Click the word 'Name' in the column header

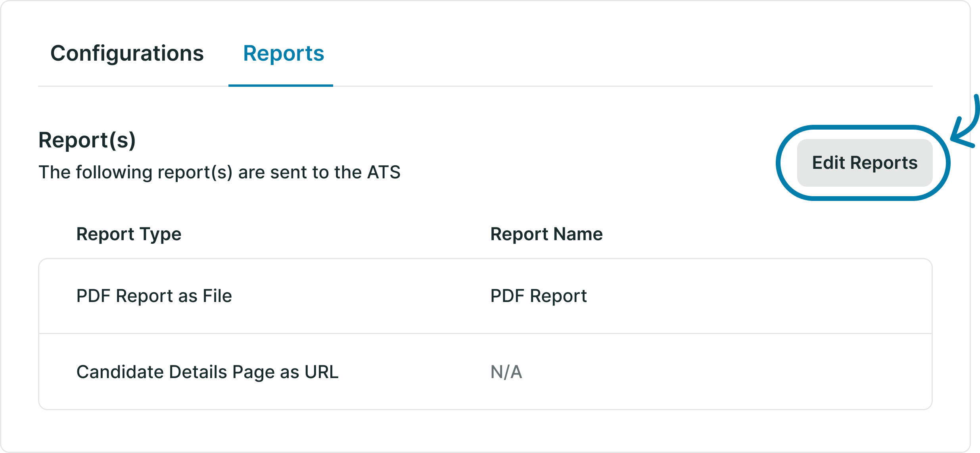[x=578, y=234]
